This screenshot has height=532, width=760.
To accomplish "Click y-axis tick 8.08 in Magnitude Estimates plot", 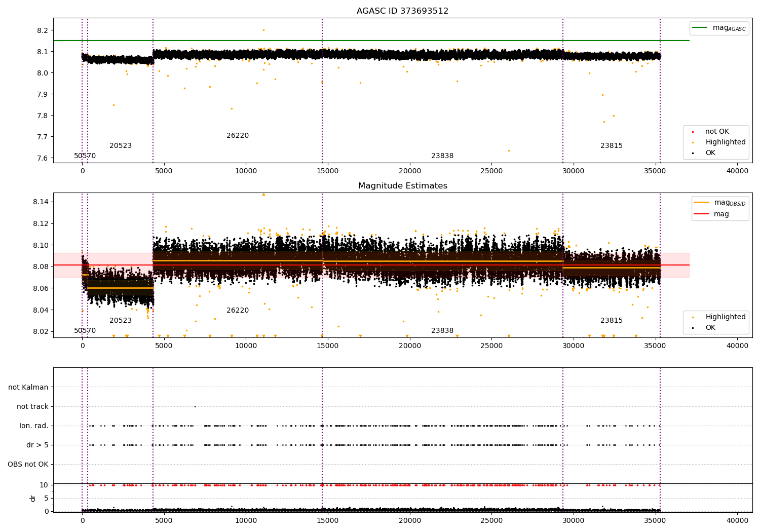I will coord(41,267).
